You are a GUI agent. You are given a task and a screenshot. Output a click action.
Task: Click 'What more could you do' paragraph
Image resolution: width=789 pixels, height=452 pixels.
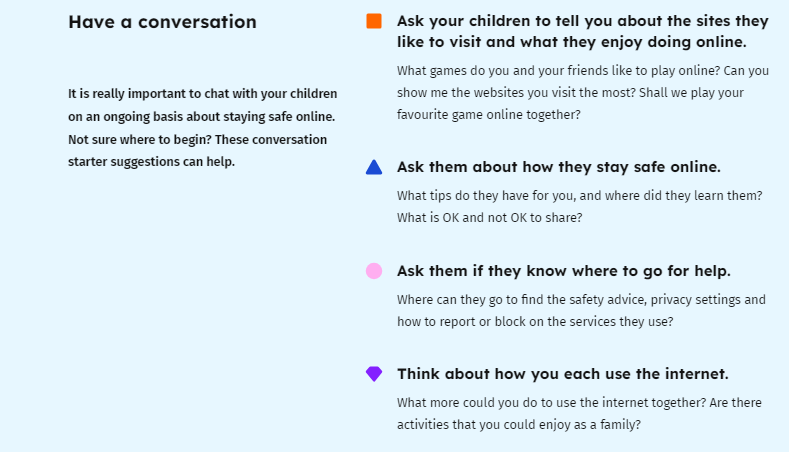point(579,414)
